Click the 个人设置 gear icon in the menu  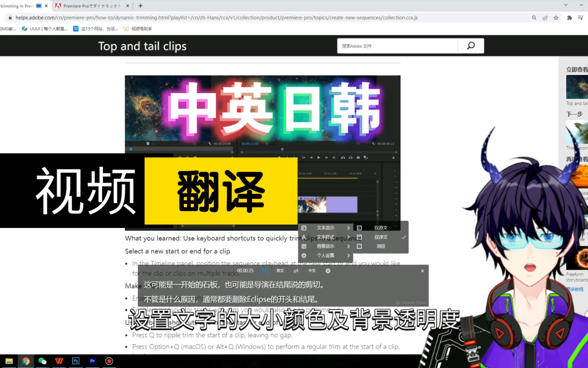(304, 256)
